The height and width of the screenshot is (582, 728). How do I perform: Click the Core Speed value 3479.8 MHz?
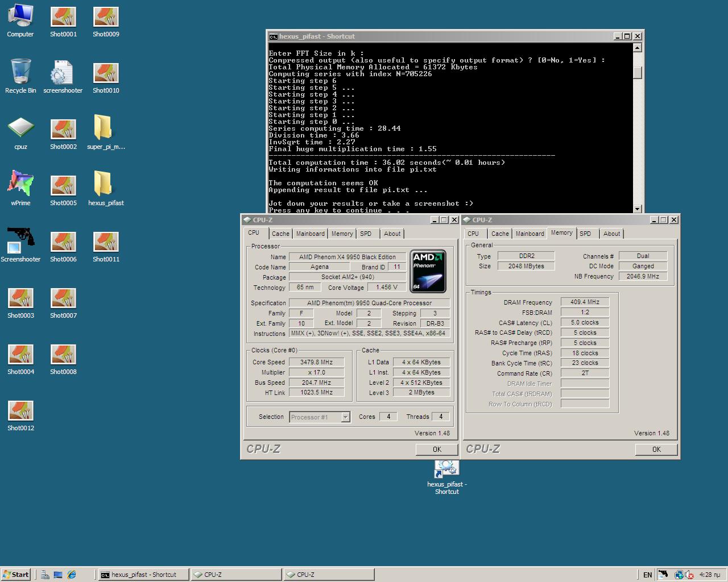click(x=317, y=362)
